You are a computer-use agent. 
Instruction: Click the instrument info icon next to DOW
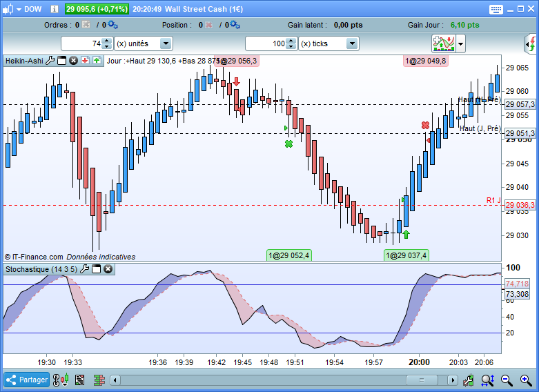pyautogui.click(x=55, y=9)
